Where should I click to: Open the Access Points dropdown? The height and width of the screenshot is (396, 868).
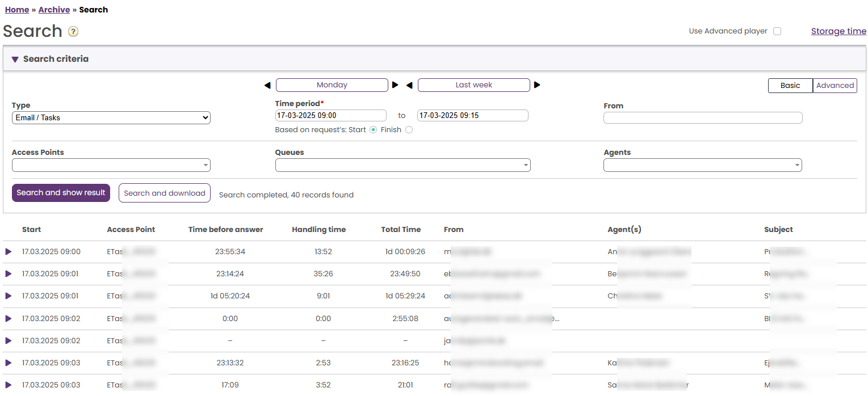pos(111,165)
